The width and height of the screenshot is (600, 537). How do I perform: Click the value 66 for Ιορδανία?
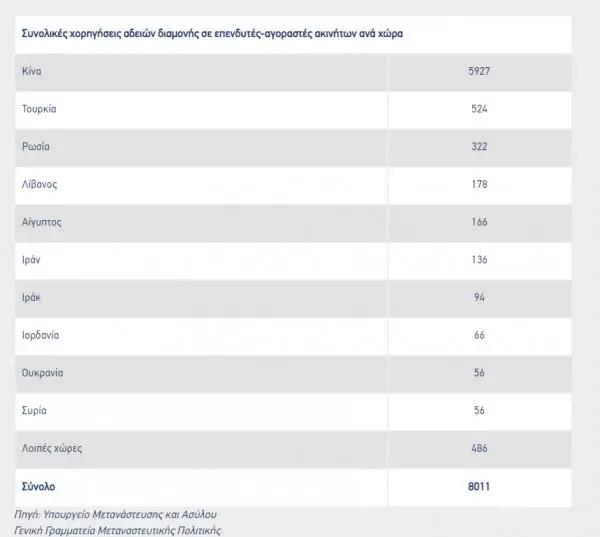[479, 335]
